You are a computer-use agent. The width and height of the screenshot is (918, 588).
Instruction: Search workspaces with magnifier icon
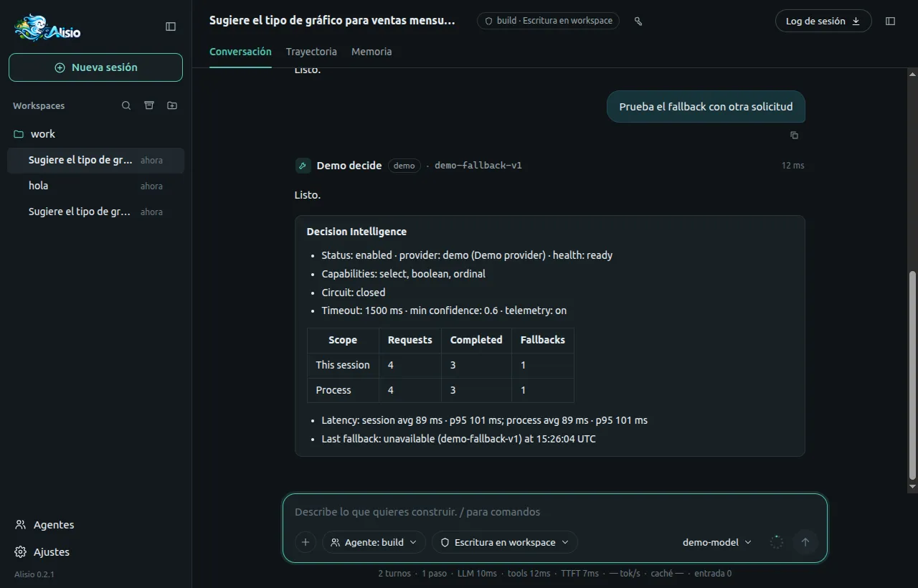[126, 105]
